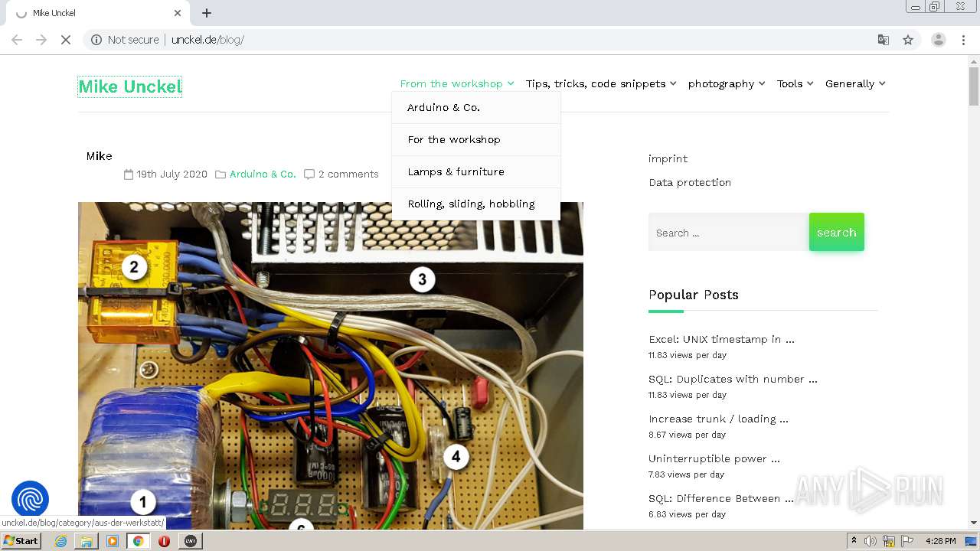Open a new browser tab
Image resolution: width=980 pixels, height=551 pixels.
(207, 13)
